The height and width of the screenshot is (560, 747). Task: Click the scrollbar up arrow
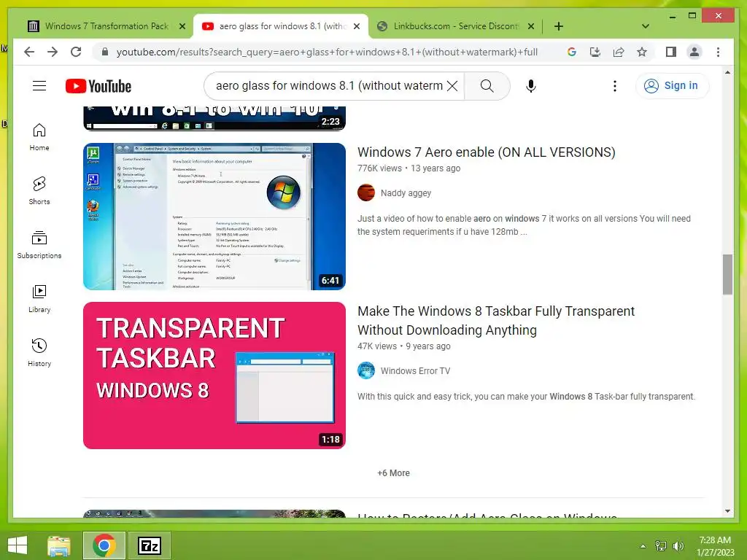727,72
